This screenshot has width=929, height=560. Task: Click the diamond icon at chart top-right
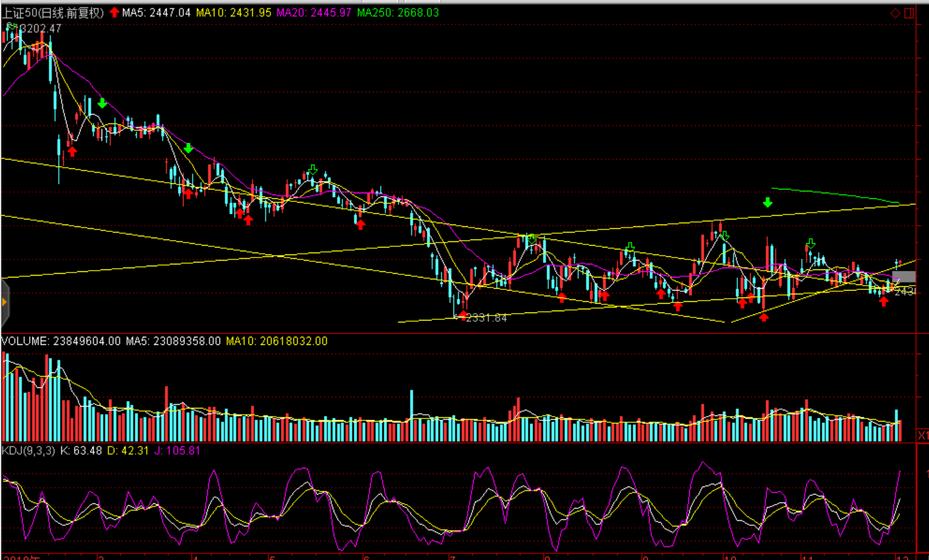(x=895, y=13)
